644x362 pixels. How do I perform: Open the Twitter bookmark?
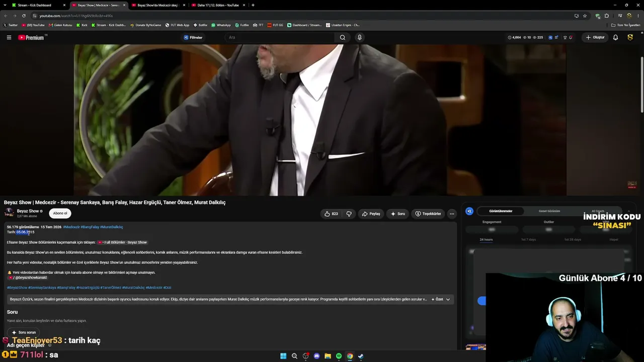tap(10, 25)
